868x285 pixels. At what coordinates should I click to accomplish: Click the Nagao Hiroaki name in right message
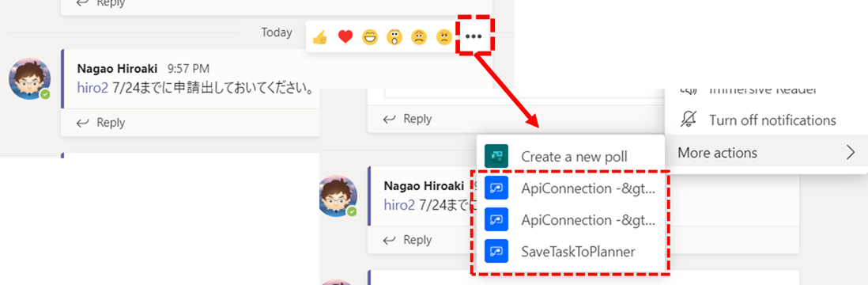click(x=424, y=186)
